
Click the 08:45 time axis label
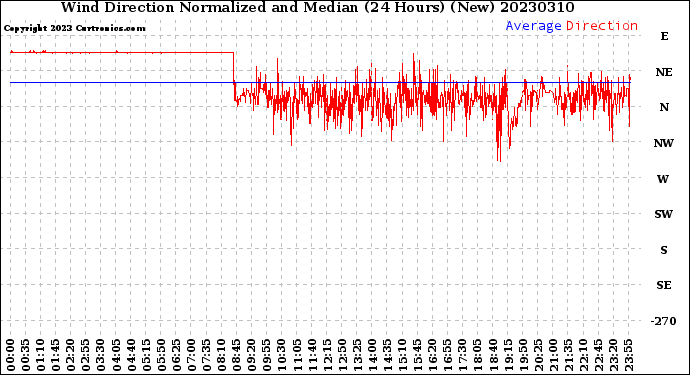click(x=237, y=355)
